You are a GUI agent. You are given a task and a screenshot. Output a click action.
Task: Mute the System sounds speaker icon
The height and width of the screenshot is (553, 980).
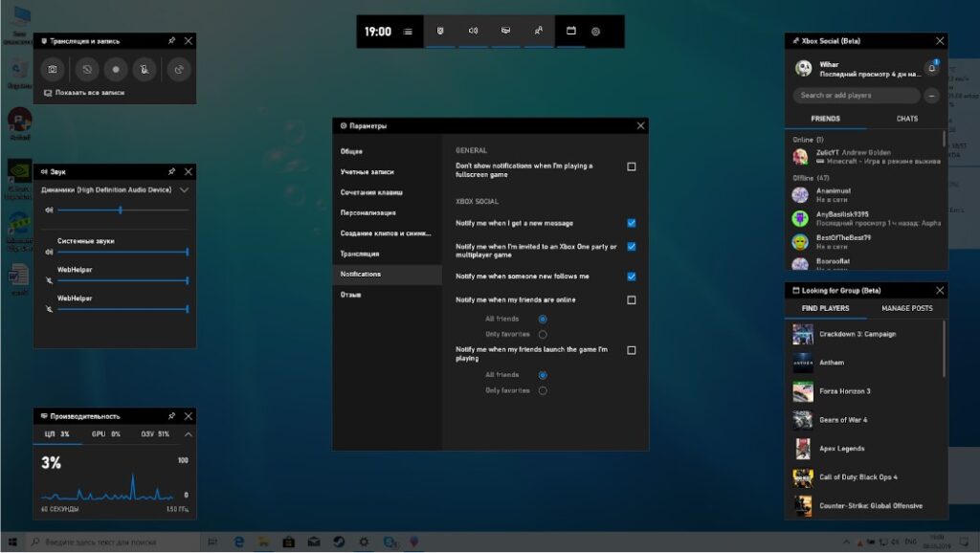(49, 252)
